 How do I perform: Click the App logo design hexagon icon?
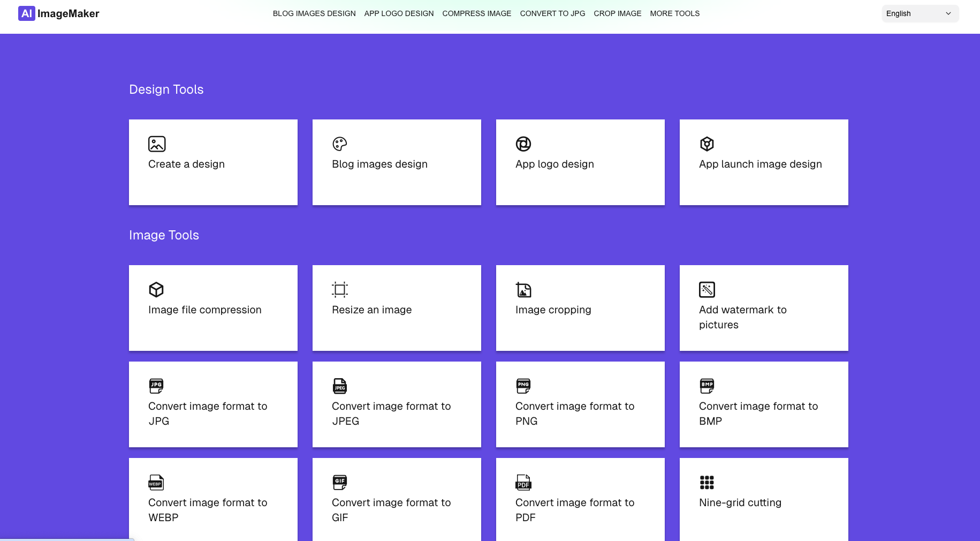coord(523,143)
